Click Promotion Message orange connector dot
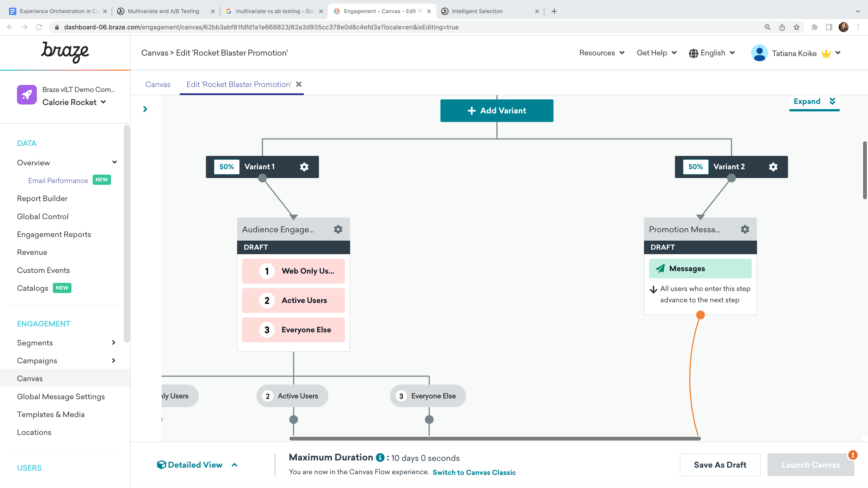The width and height of the screenshot is (868, 488). coord(700,315)
